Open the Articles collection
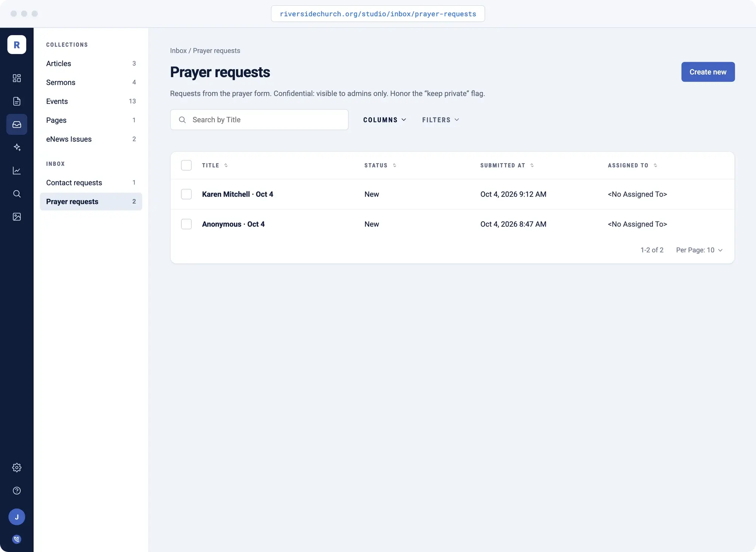This screenshot has height=552, width=756. coord(91,63)
